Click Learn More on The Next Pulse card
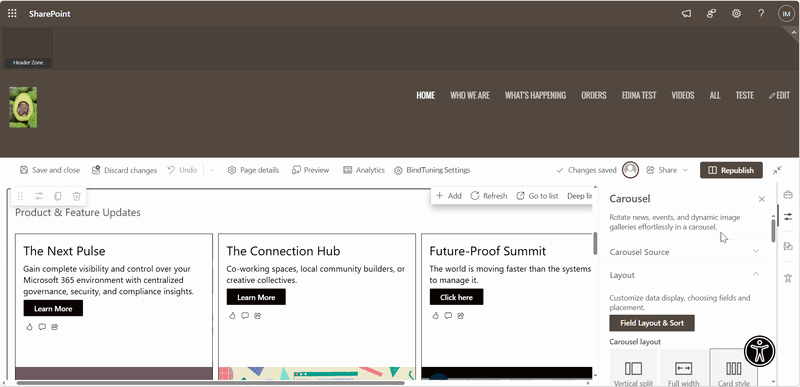This screenshot has height=387, width=800. [x=53, y=308]
